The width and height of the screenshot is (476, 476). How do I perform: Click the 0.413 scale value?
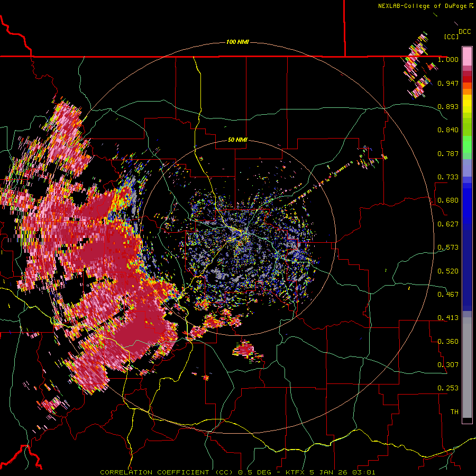pos(448,317)
